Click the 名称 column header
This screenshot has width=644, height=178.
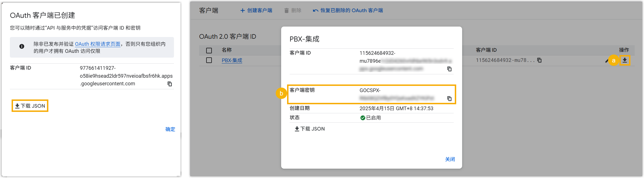point(227,50)
